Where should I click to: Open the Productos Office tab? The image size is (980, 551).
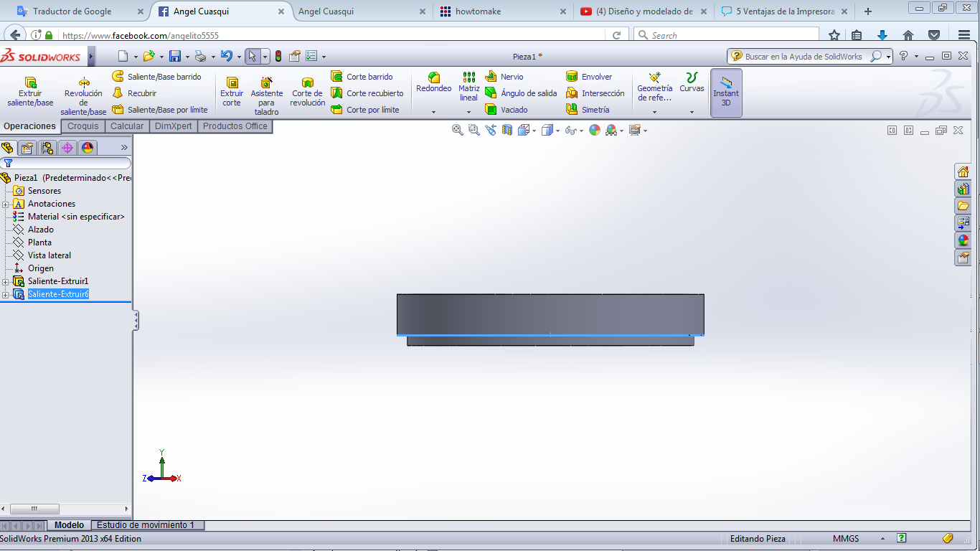(x=235, y=126)
